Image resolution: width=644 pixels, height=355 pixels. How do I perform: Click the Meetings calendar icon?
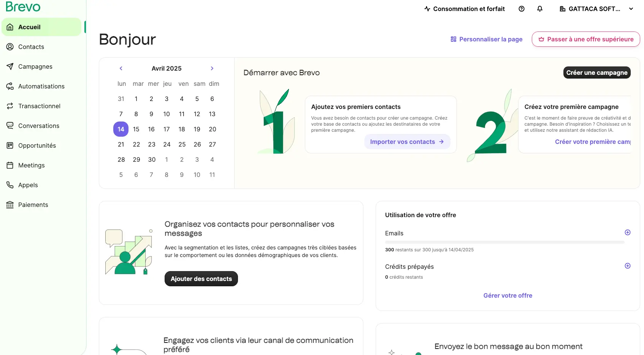(10, 165)
